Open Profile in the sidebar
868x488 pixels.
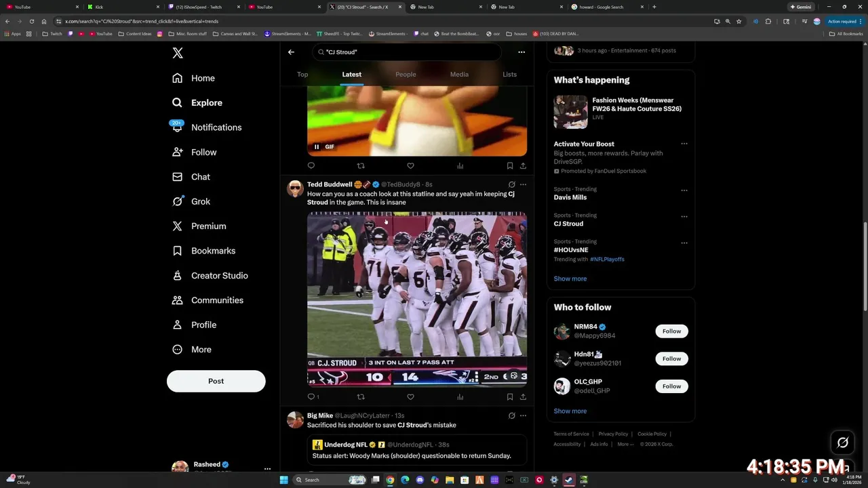[194, 325]
